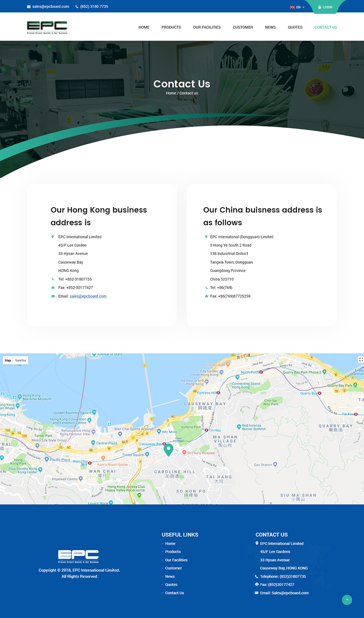Click the Pacific Place map marker
364x618 pixels.
[x=47, y=459]
